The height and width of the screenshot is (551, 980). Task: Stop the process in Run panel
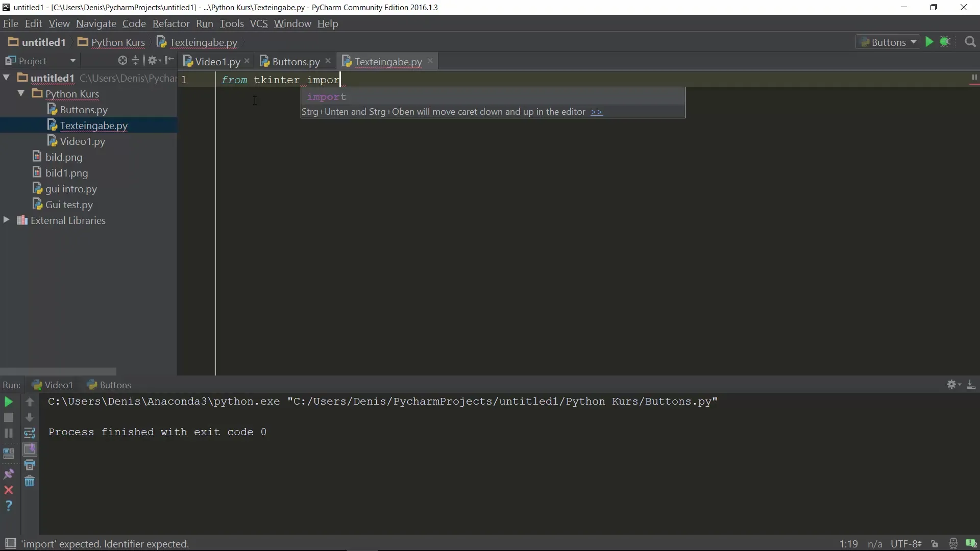pos(9,418)
